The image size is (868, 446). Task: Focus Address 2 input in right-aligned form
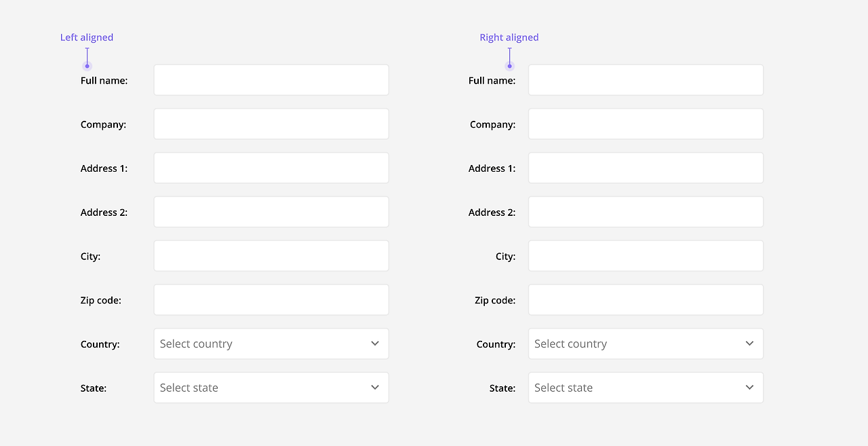(646, 212)
